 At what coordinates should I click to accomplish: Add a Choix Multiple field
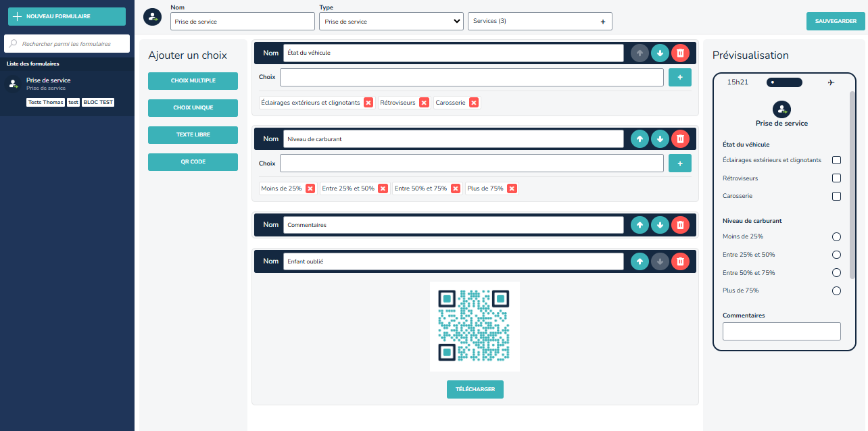(193, 81)
